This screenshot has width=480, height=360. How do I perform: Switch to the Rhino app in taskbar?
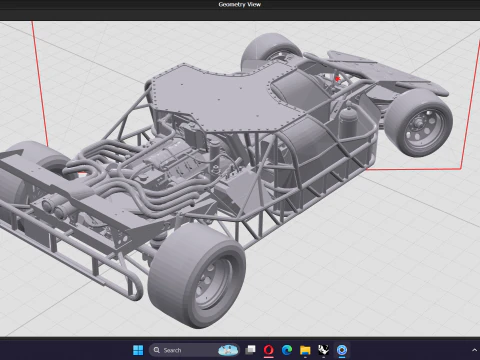[323, 350]
